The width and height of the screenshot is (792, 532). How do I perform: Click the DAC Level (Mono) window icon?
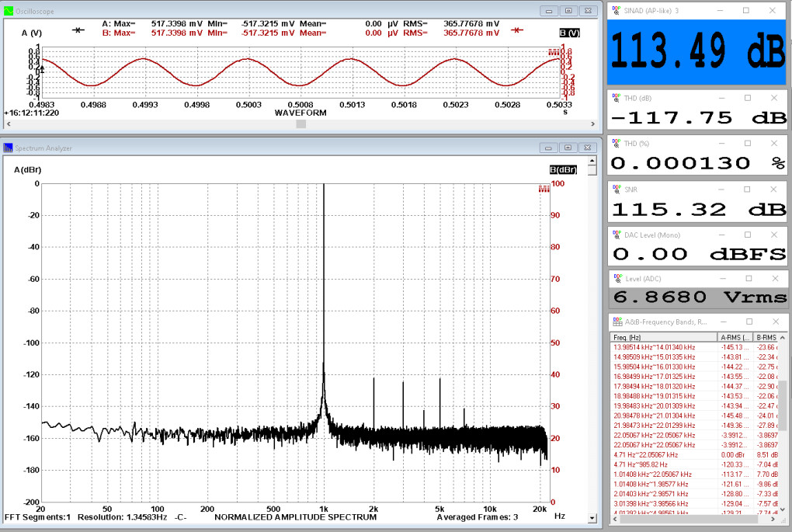pos(617,235)
